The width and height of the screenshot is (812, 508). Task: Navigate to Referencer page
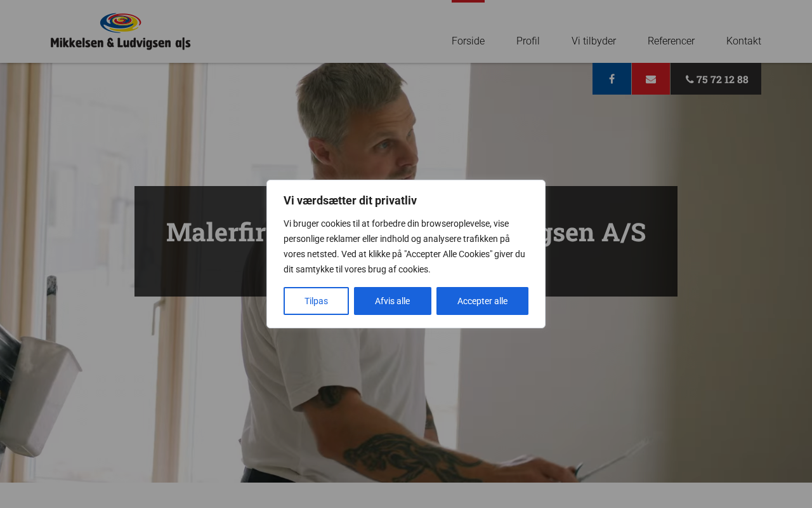click(671, 41)
